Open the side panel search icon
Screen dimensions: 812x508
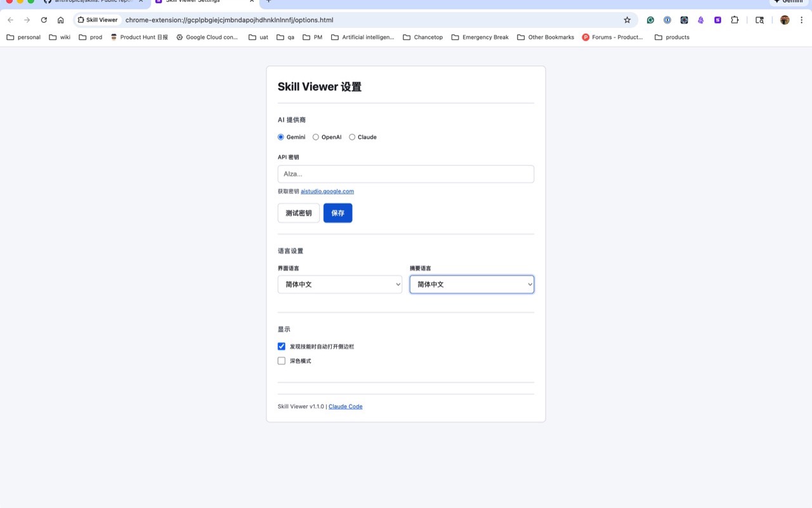click(760, 20)
